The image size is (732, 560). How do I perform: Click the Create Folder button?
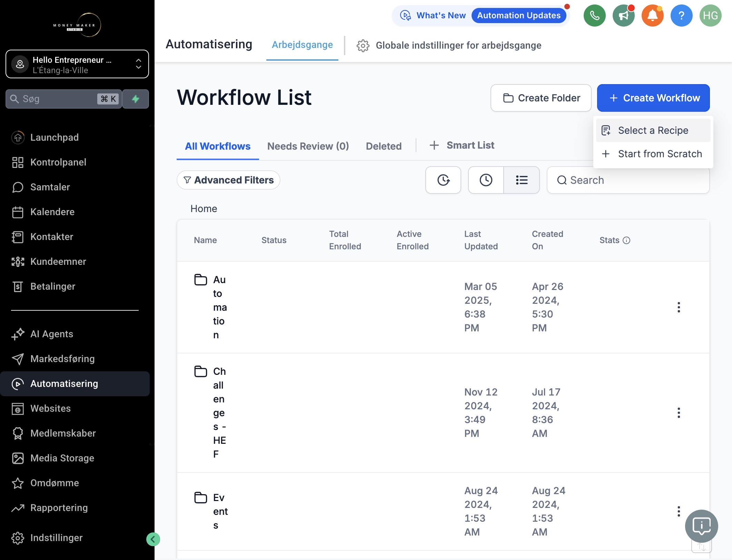pyautogui.click(x=541, y=98)
